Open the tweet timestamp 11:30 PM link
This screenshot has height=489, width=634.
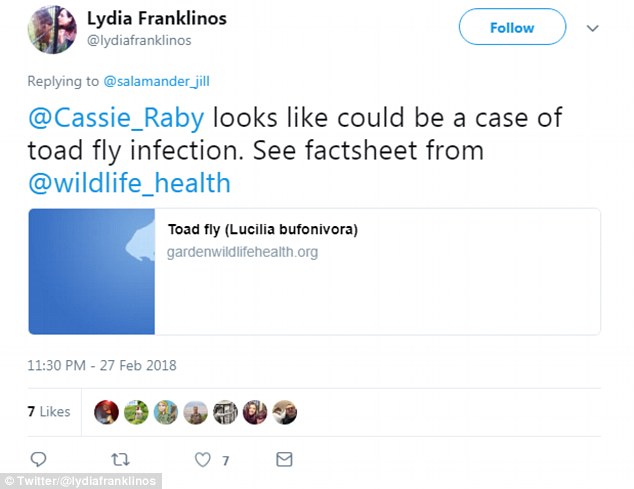point(102,365)
